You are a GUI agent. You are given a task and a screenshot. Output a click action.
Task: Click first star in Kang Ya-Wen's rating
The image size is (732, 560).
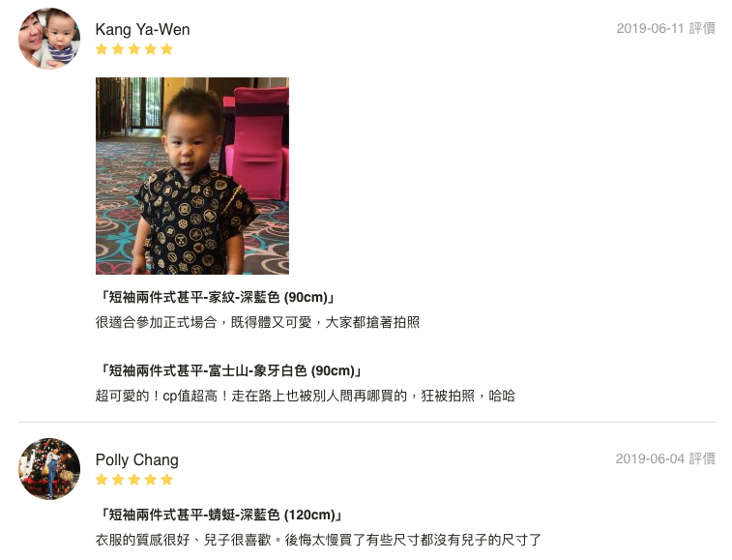[102, 49]
